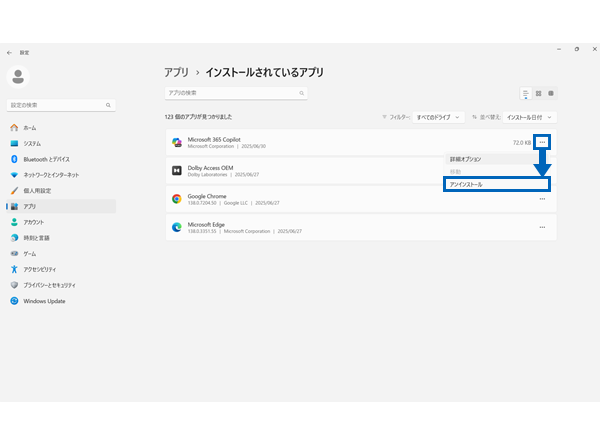Open more options for Microsoft Edge
600x445 pixels.
[542, 227]
